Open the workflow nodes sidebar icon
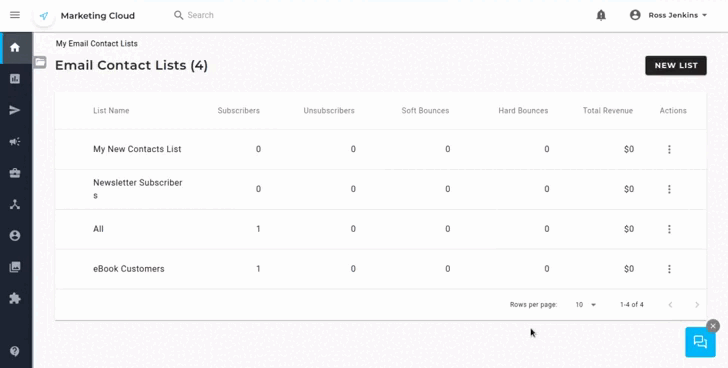 point(15,204)
